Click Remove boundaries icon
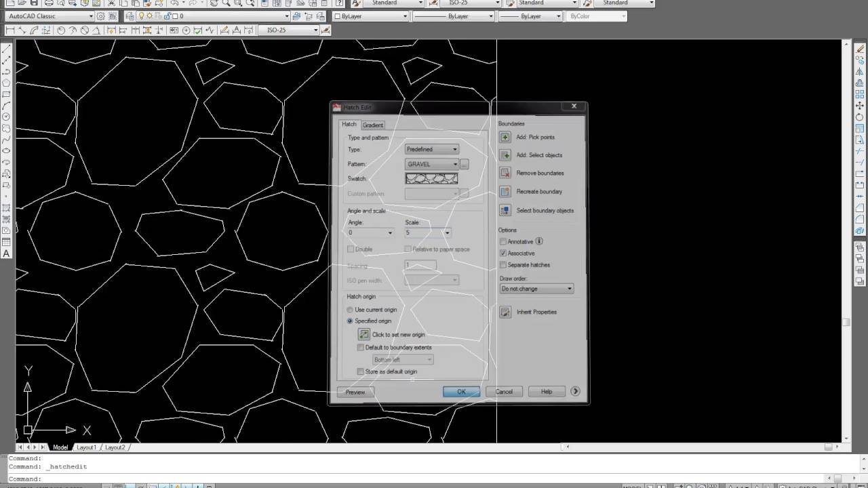 (505, 173)
